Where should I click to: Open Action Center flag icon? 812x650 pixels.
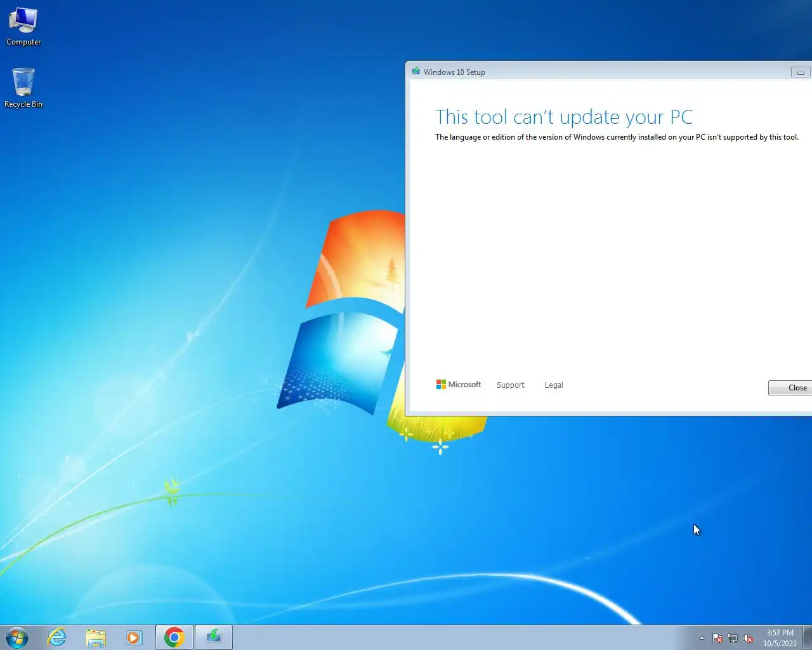(717, 638)
